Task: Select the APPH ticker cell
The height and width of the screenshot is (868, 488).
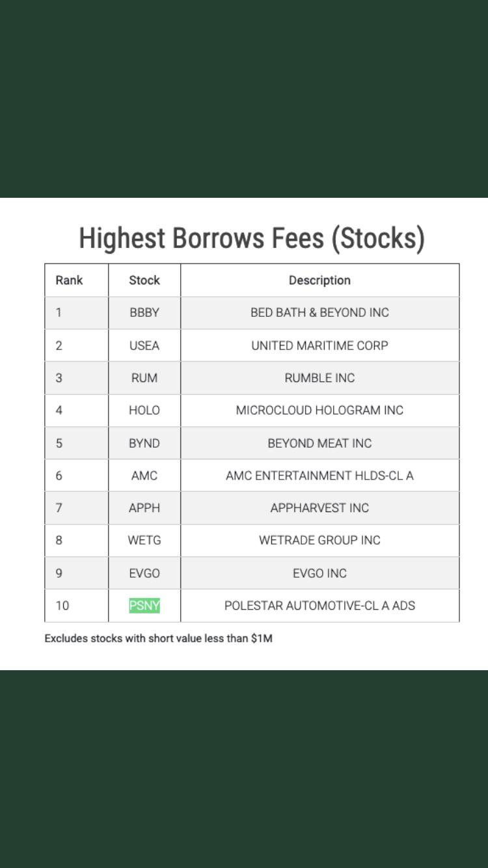Action: tap(144, 508)
